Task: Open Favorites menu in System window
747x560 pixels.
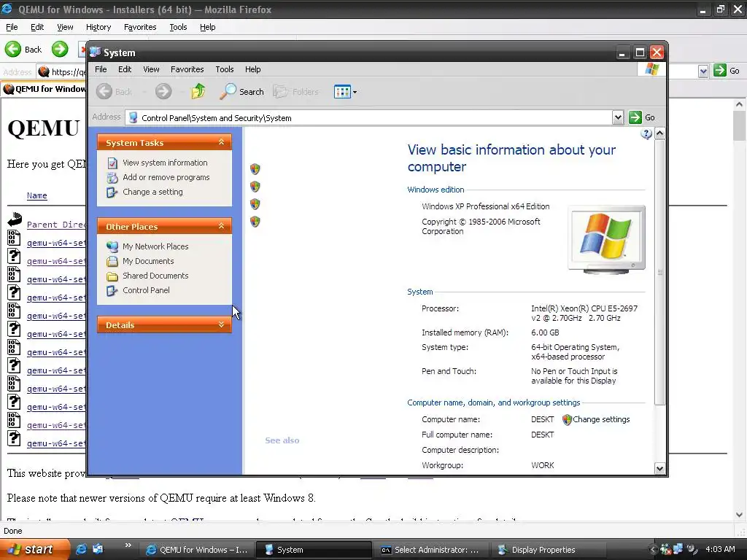Action: click(x=187, y=69)
